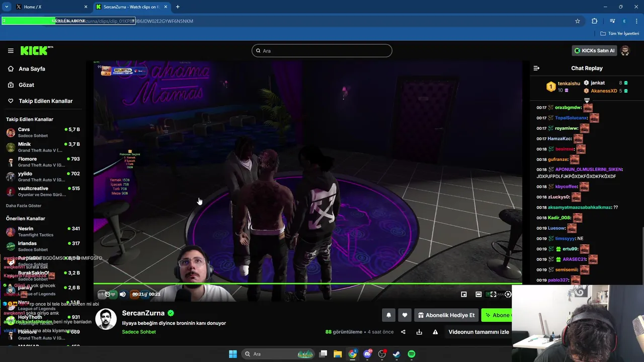
Task: Click the heart follow button
Action: (405, 315)
